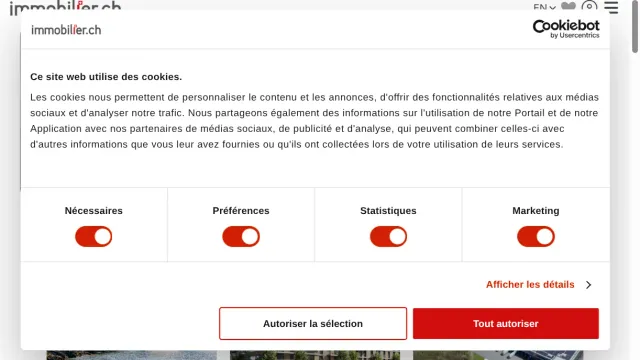The image size is (640, 360).
Task: Open the hamburger menu icon
Action: [611, 7]
